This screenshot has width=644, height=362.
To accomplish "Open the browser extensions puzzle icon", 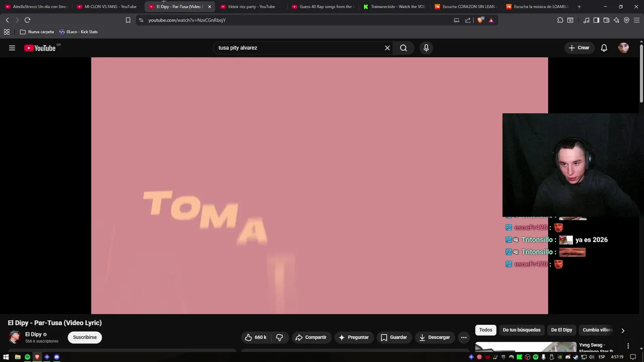I will pyautogui.click(x=560, y=20).
